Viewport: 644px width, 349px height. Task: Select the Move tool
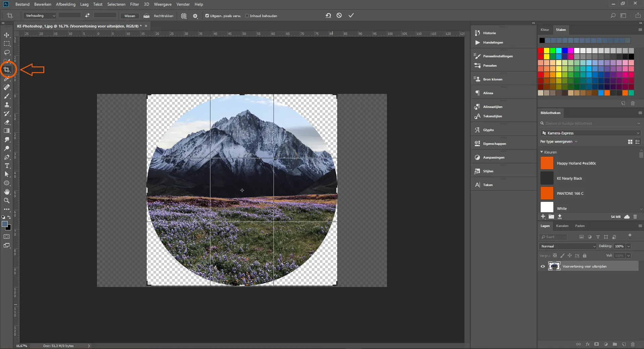pos(7,35)
